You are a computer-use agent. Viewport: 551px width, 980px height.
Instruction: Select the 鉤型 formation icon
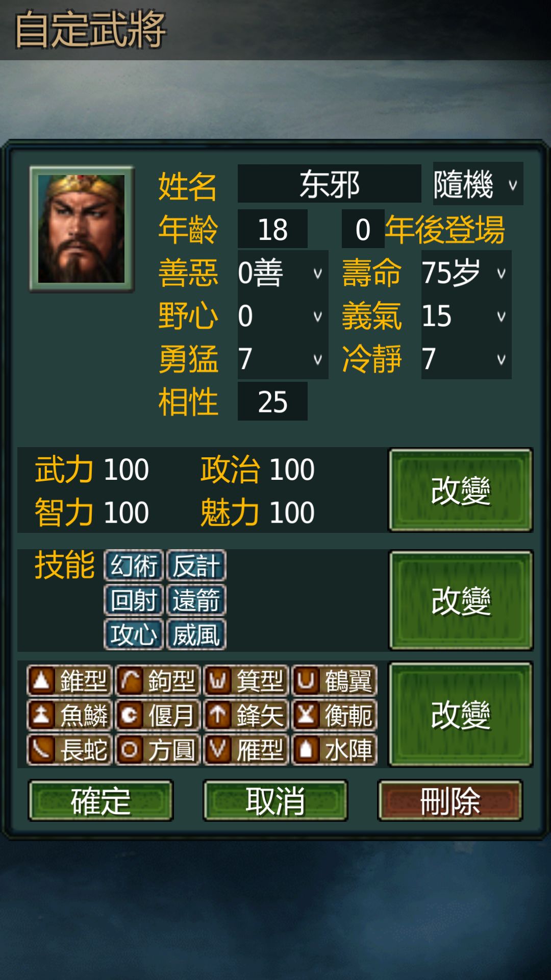pyautogui.click(x=157, y=680)
